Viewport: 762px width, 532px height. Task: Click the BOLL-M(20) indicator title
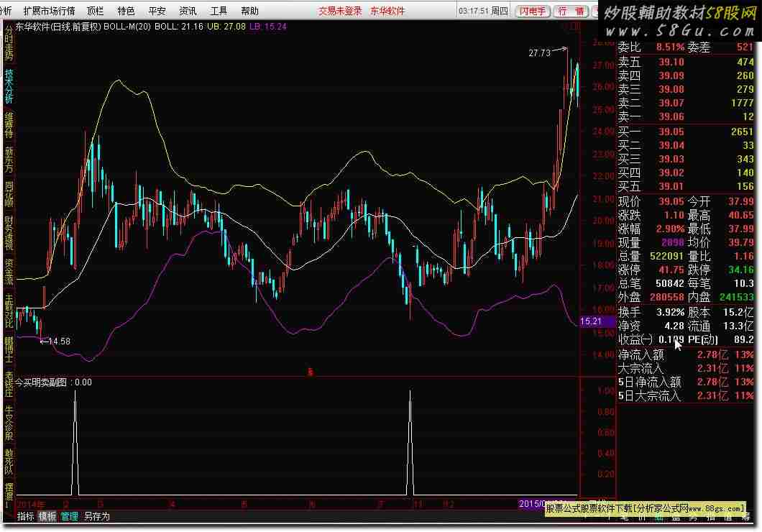tap(127, 26)
